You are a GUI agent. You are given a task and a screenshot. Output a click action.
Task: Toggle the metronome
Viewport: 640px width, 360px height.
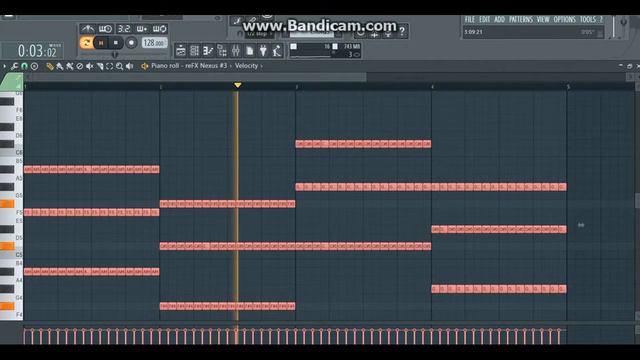coord(87,29)
